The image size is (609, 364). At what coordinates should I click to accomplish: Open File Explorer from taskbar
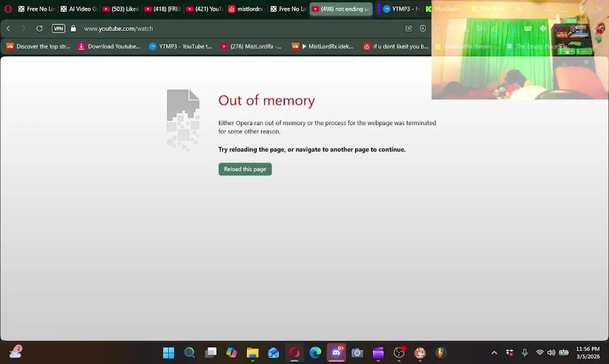pos(252,352)
